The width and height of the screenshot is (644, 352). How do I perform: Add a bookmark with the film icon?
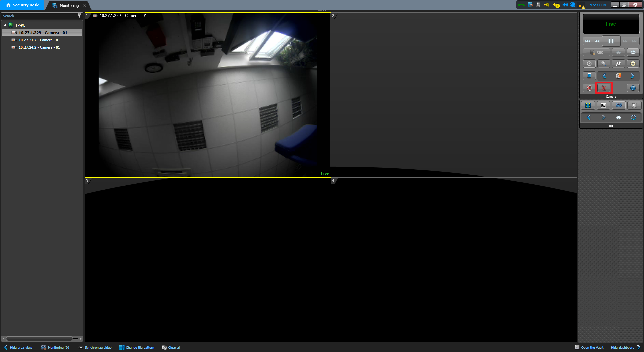point(618,76)
